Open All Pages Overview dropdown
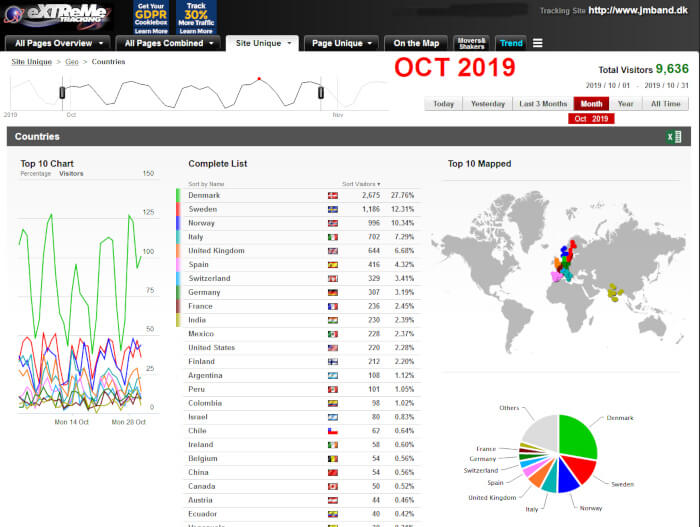The height and width of the screenshot is (527, 700). tap(58, 43)
